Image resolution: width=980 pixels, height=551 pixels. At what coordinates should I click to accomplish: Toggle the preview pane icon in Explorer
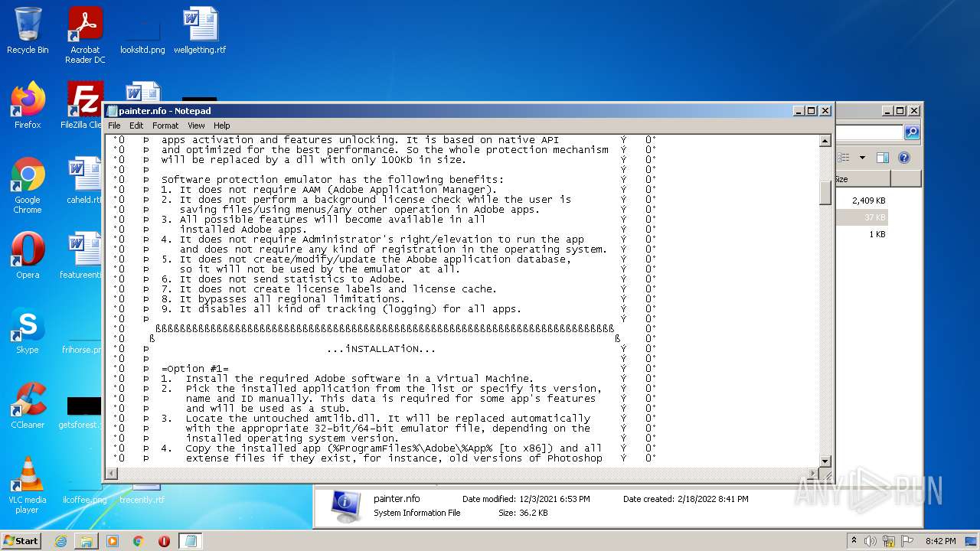pyautogui.click(x=883, y=158)
